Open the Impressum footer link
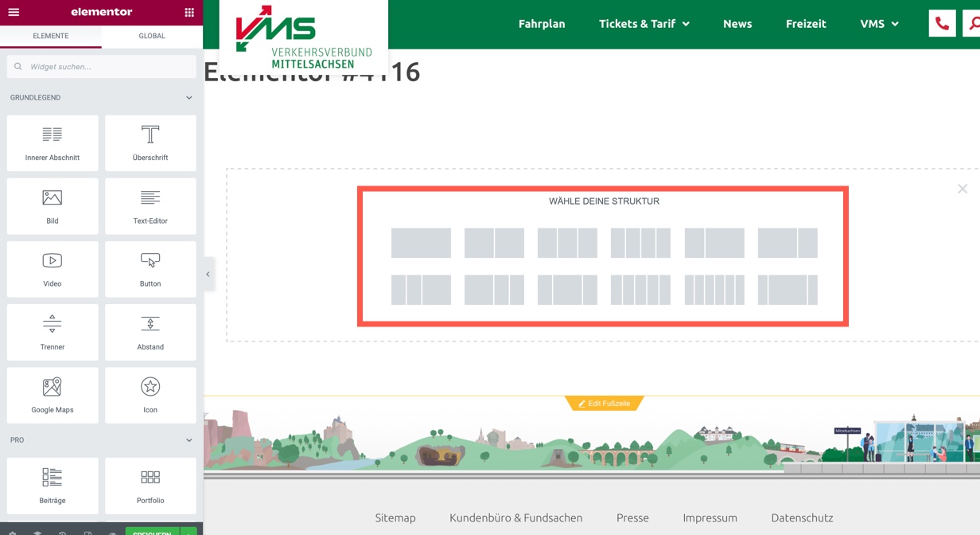The image size is (980, 535). [x=710, y=517]
